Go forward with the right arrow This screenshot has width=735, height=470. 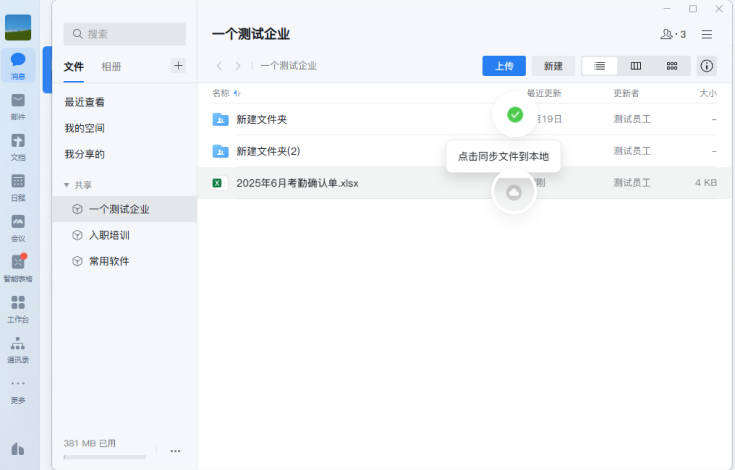[x=238, y=66]
